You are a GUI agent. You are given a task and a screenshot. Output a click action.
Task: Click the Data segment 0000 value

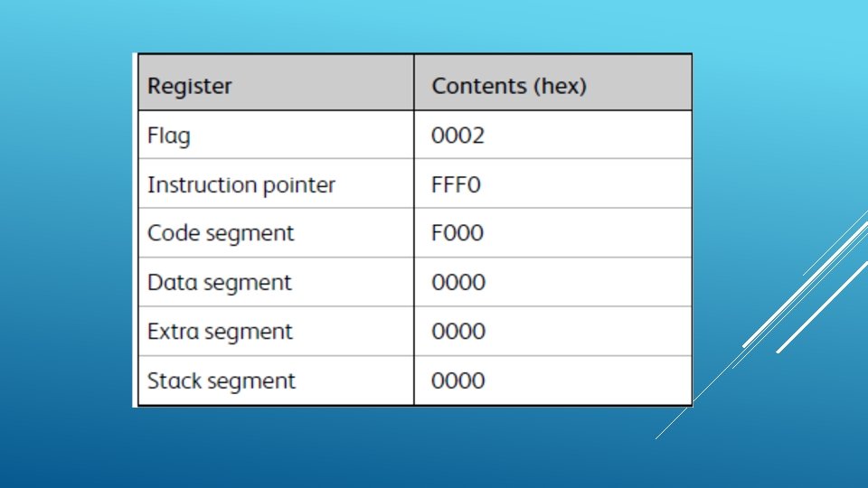pos(458,282)
